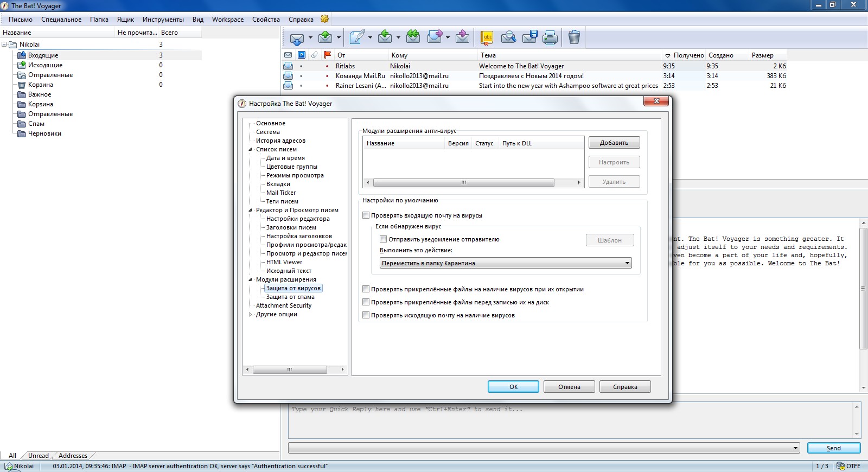Select Защита от спама in settings tree
Image resolution: width=868 pixels, height=472 pixels.
point(290,297)
